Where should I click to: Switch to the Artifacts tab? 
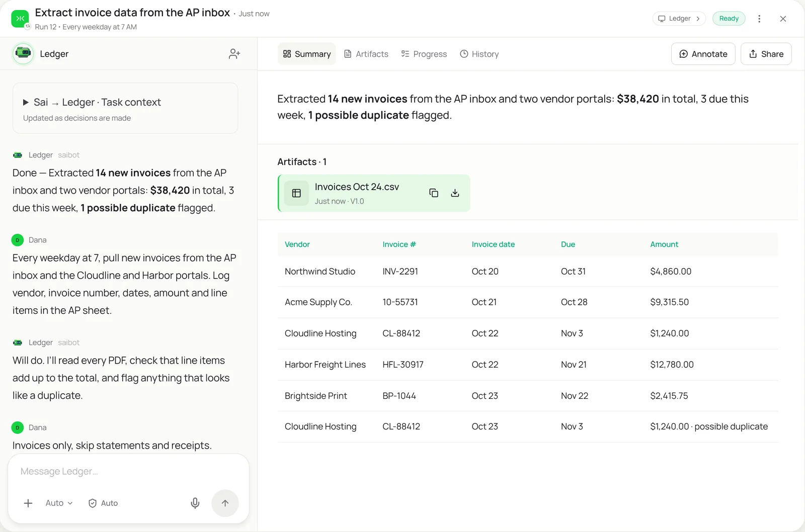pos(366,54)
